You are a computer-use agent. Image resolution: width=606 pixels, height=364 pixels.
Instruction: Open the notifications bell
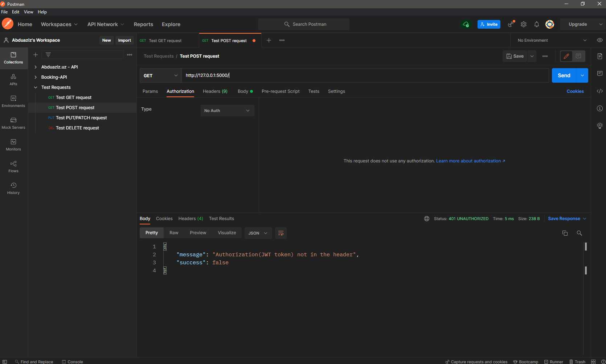click(537, 24)
